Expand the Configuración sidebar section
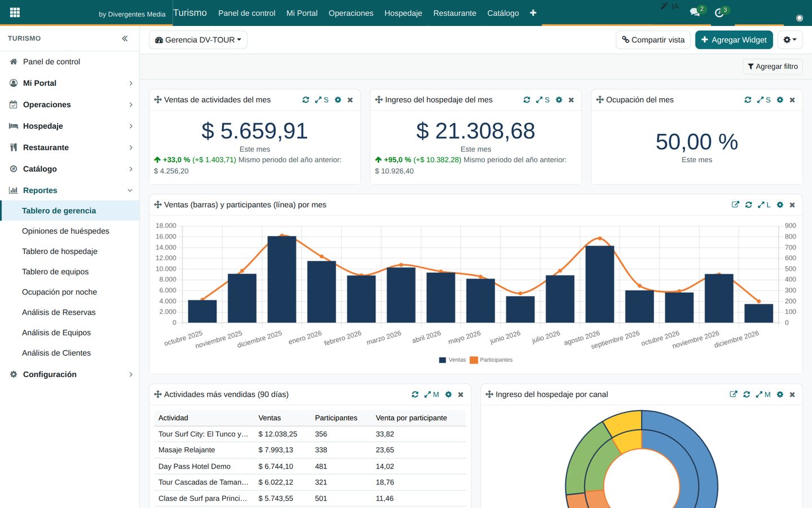This screenshot has height=508, width=812. [x=69, y=374]
